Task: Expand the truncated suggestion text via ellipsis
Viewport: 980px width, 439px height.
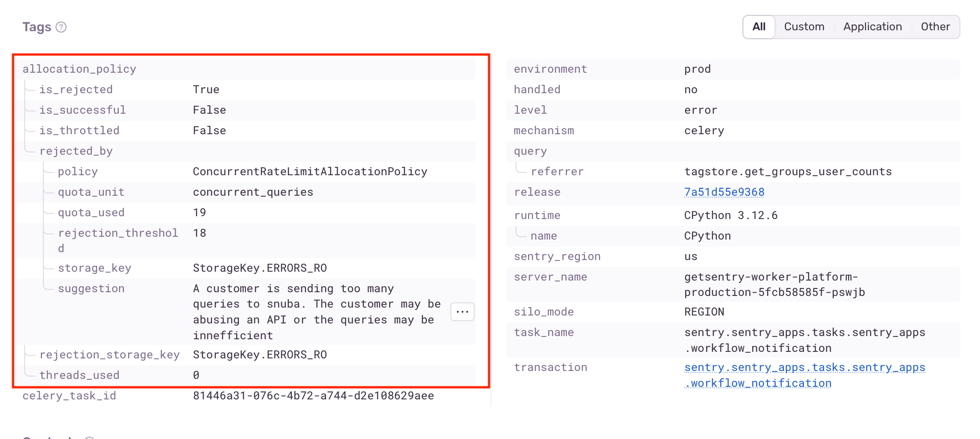Action: point(462,311)
